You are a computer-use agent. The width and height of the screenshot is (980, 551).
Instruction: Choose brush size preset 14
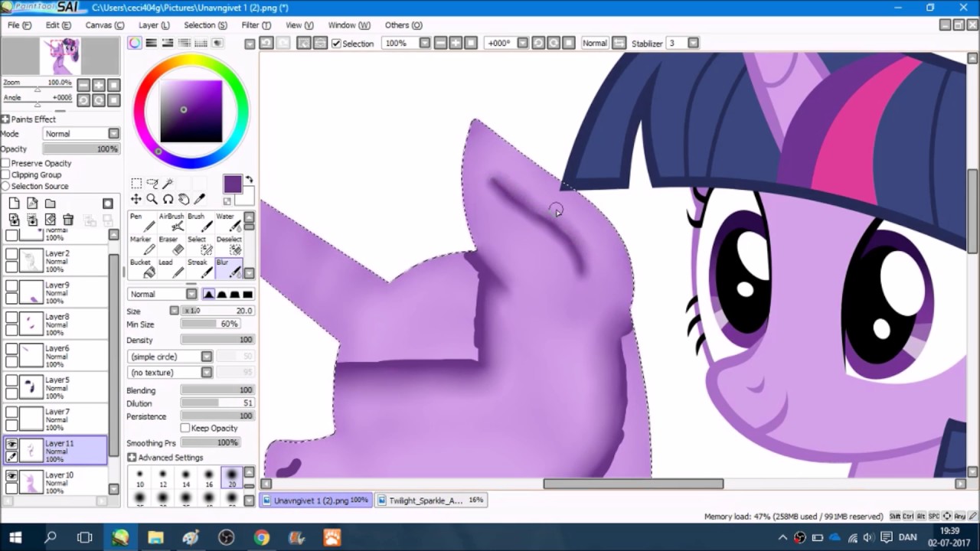185,479
